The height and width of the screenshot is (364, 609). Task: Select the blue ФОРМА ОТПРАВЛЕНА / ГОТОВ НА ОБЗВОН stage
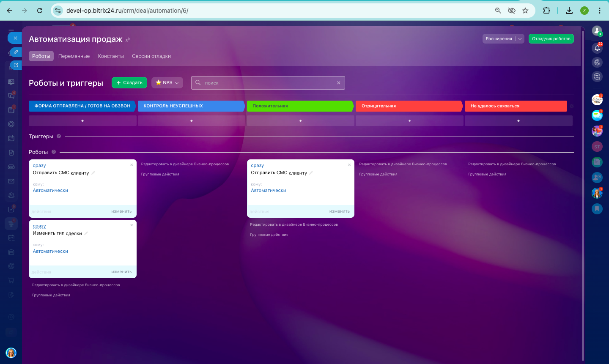point(82,106)
